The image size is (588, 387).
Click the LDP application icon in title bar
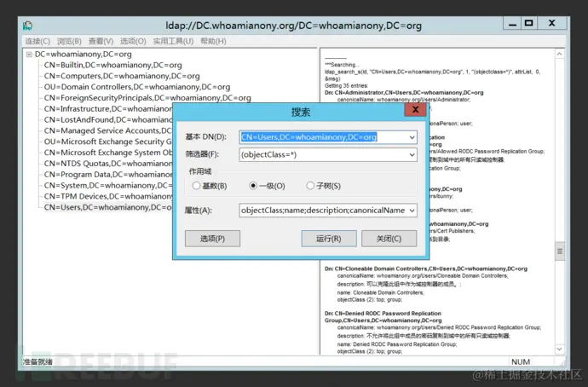click(27, 26)
